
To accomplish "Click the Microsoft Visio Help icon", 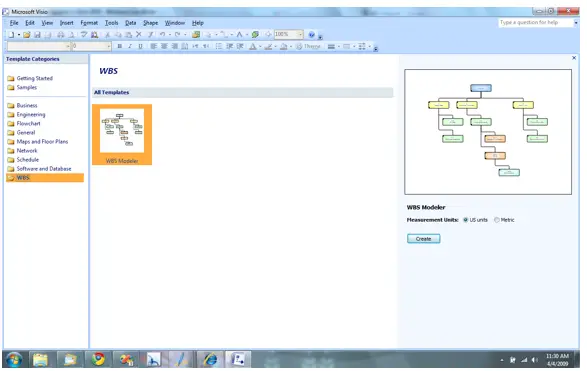I will pos(311,35).
